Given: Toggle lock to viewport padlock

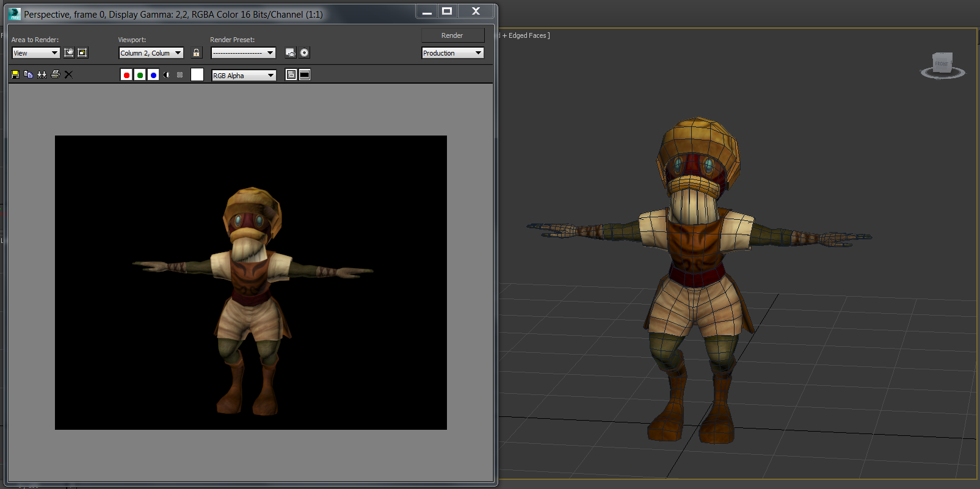Looking at the screenshot, I should [196, 53].
